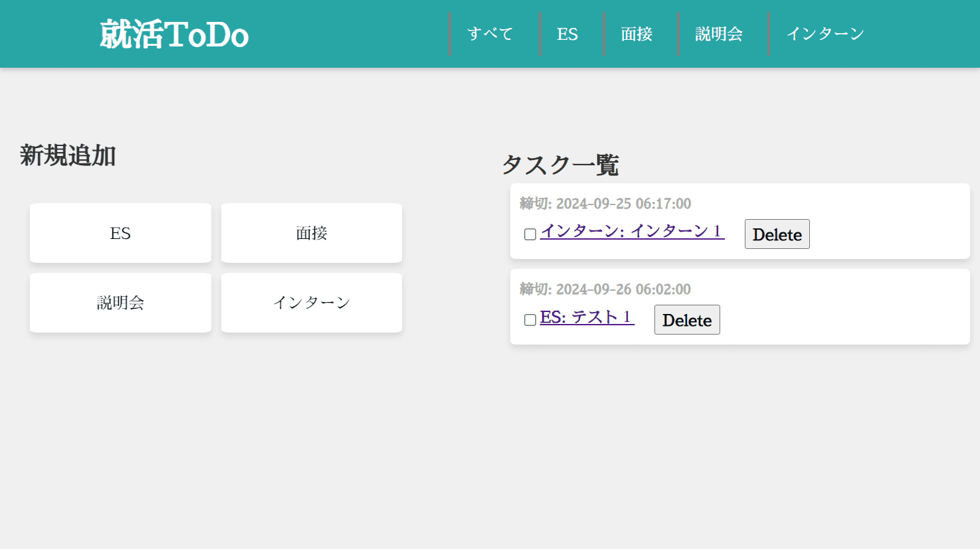Click the タスク一覧 heading
This screenshot has width=980, height=549.
(x=560, y=165)
